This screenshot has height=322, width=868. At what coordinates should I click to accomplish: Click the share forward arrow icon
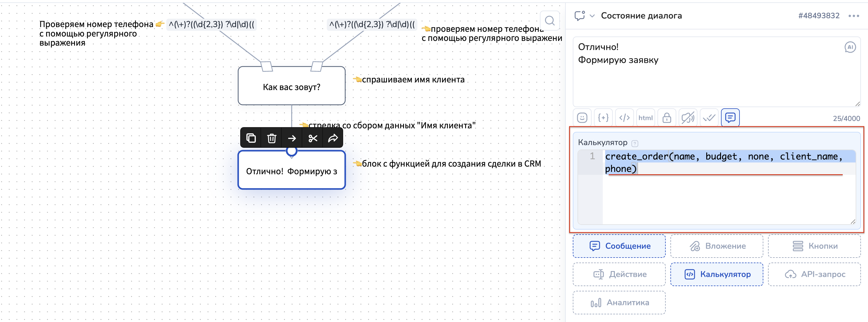tap(333, 138)
